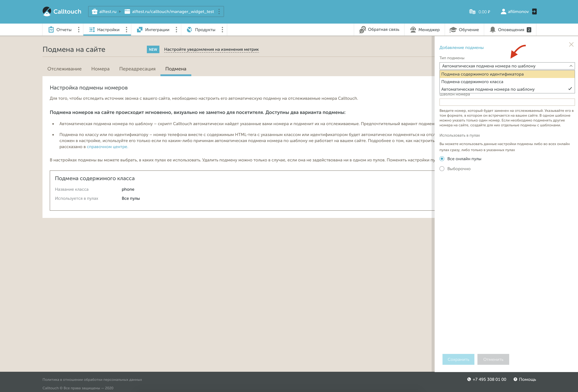This screenshot has height=392, width=578.
Task: Open the справочном центре link
Action: click(x=107, y=147)
